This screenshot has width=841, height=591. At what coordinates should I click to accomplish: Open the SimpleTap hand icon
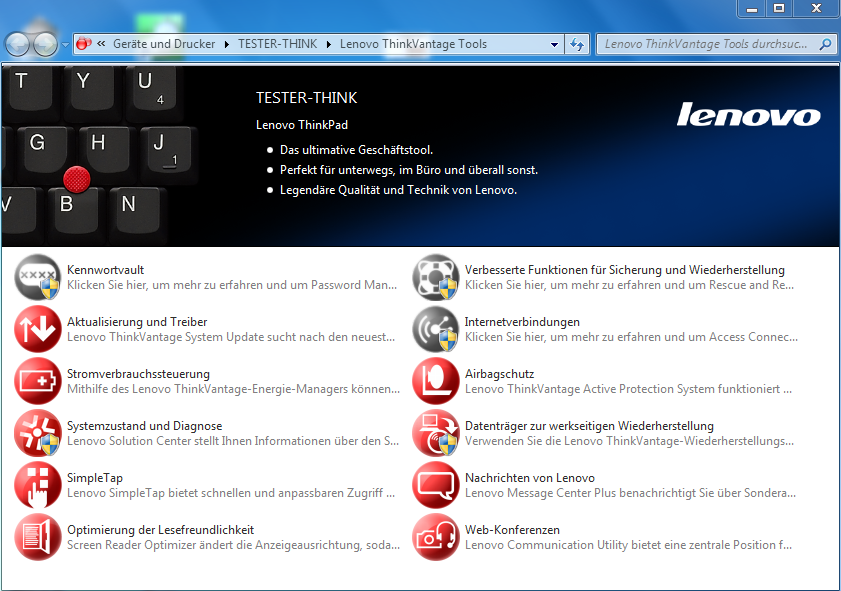38,485
